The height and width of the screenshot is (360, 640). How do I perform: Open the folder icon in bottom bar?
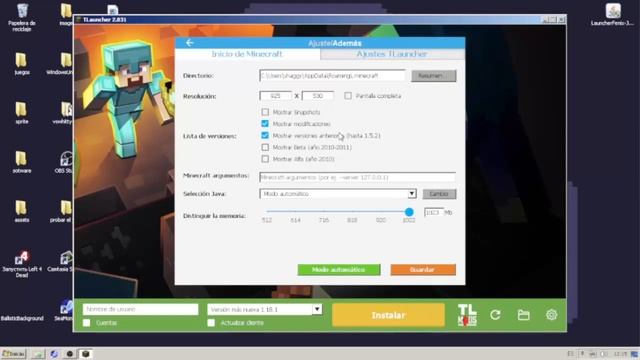[x=524, y=315]
